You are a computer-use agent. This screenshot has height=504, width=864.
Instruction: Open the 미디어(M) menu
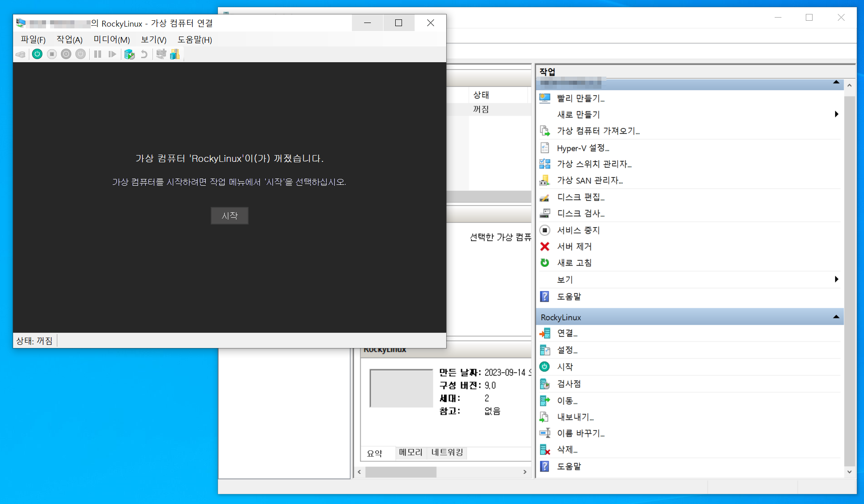tap(112, 40)
